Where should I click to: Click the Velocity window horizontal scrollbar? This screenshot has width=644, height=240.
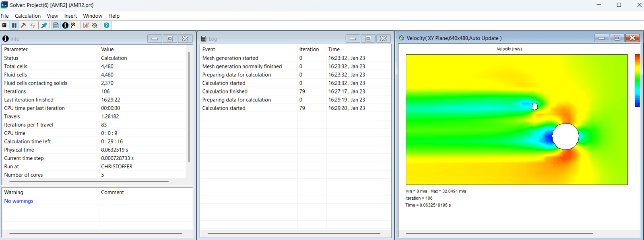[500, 233]
